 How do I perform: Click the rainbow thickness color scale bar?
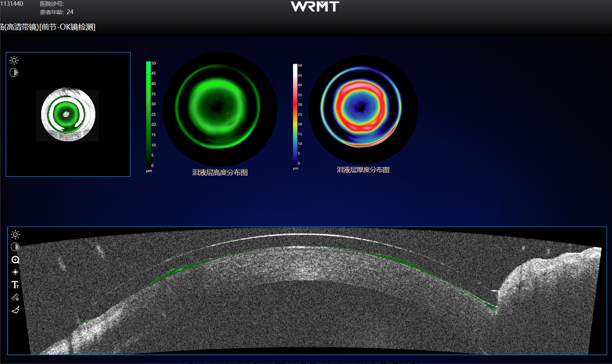click(295, 113)
